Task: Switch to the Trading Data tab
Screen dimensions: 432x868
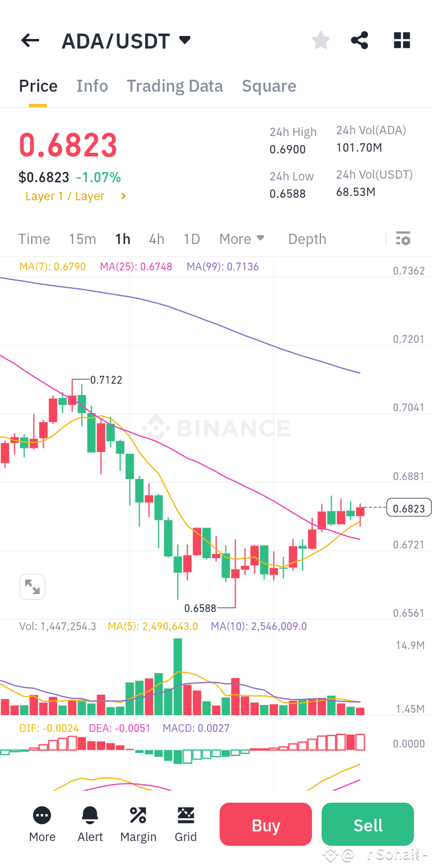Action: coord(175,86)
